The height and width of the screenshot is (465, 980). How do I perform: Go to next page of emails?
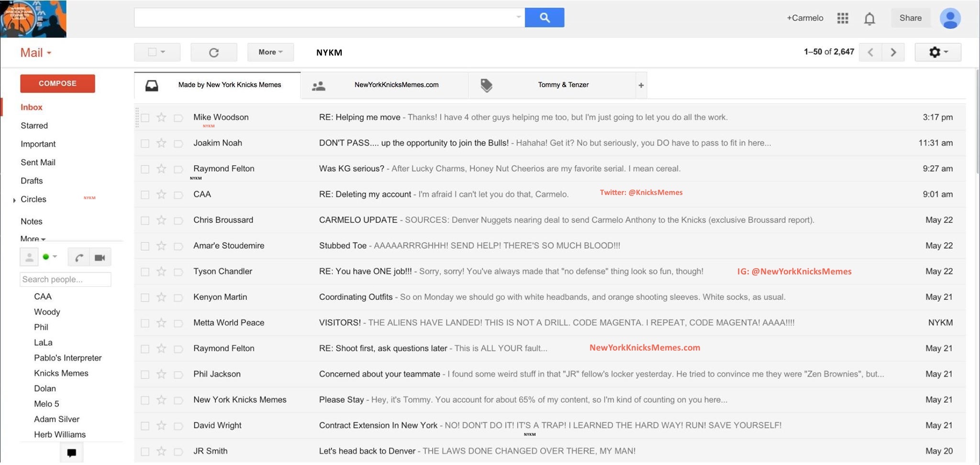893,52
